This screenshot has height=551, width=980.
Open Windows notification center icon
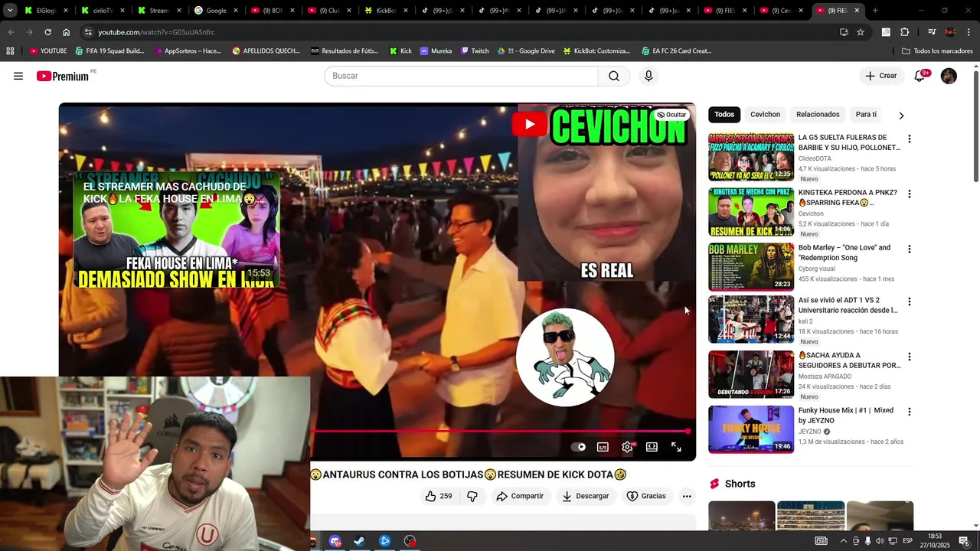point(964,541)
